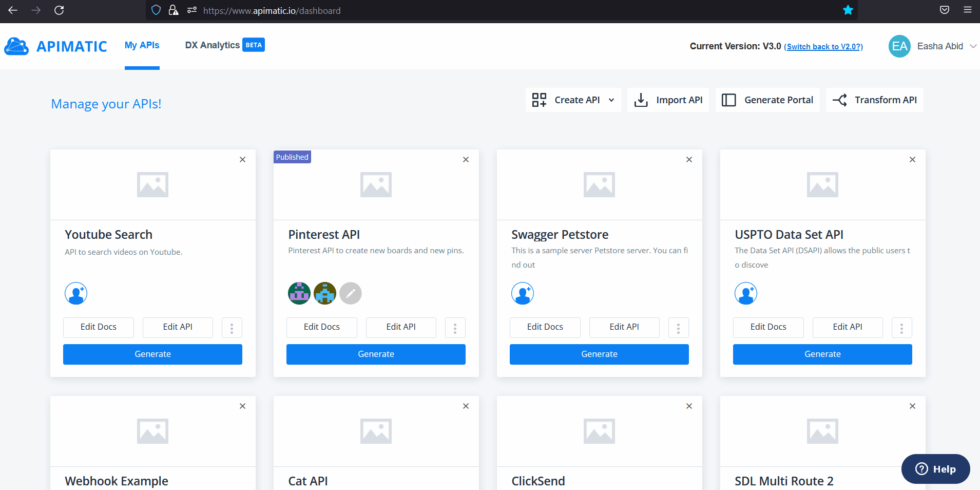Open the browser shield protection icon
Image resolution: width=980 pixels, height=490 pixels.
(x=156, y=10)
